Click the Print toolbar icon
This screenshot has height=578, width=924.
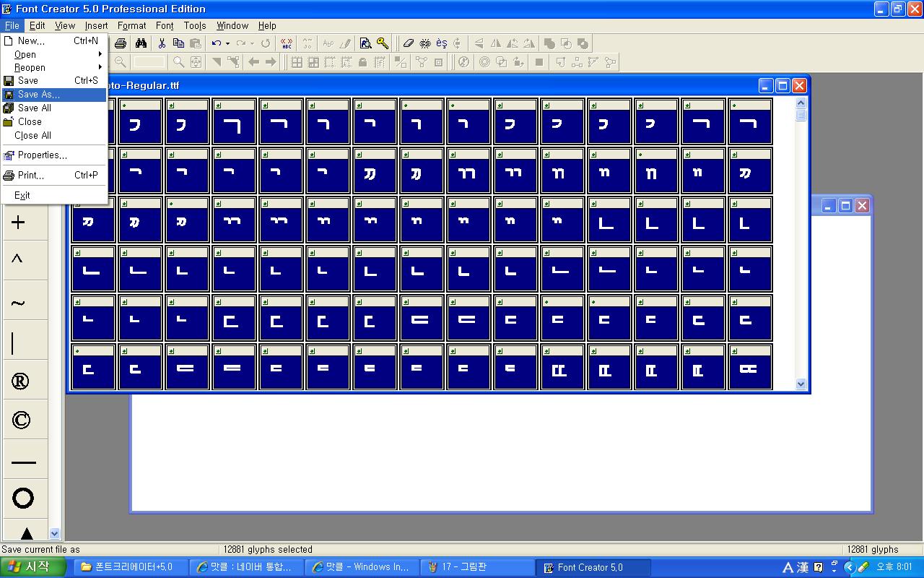pyautogui.click(x=121, y=43)
